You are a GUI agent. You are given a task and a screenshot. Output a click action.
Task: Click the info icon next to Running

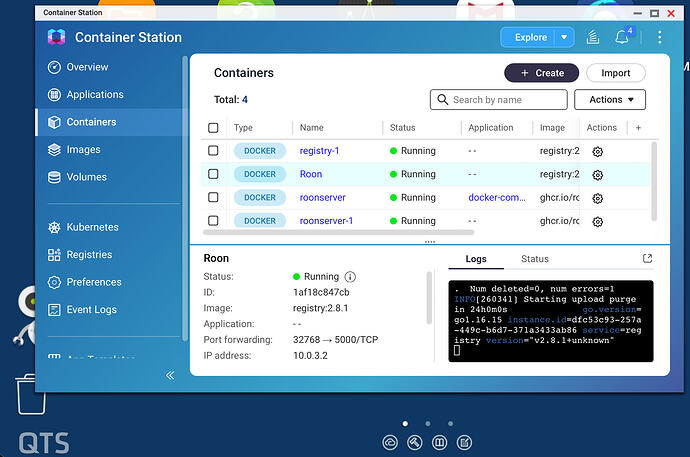pyautogui.click(x=350, y=277)
